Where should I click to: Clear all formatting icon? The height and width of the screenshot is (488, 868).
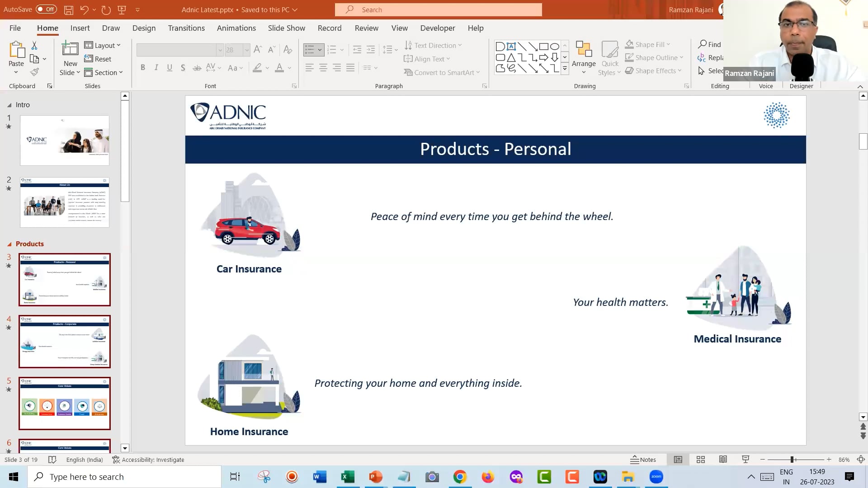tap(288, 49)
